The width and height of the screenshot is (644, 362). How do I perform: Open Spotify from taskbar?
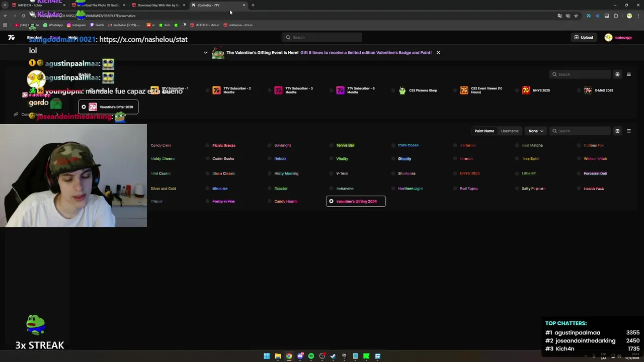(311, 356)
